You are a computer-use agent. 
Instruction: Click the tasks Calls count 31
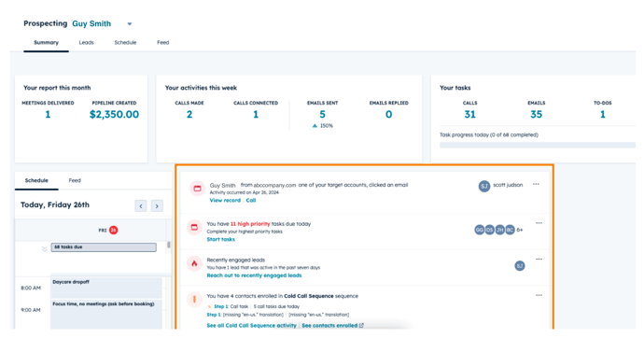pos(469,114)
